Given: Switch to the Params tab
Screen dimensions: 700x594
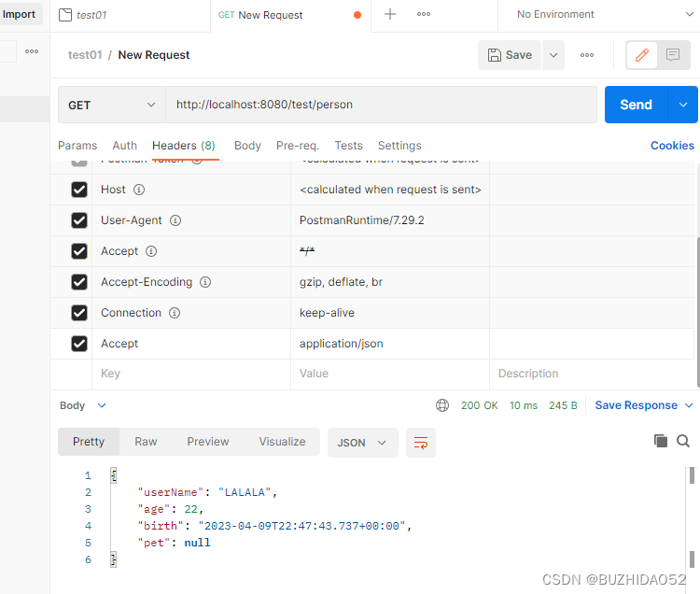Looking at the screenshot, I should [77, 146].
